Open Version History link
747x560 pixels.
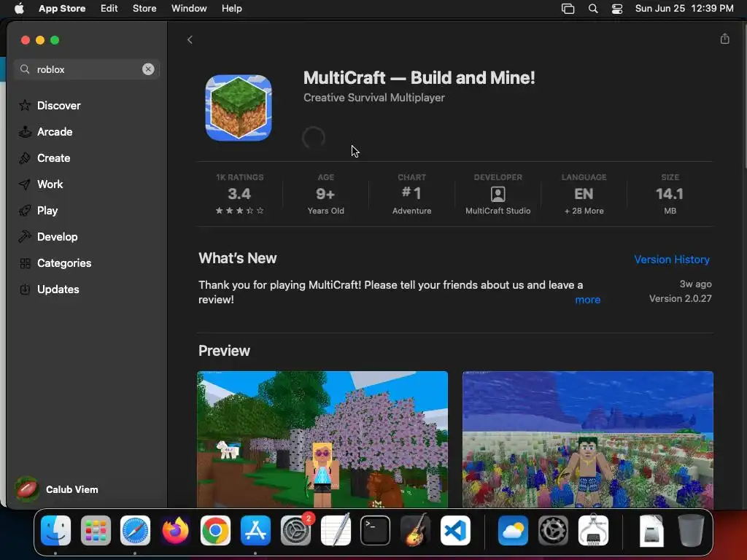coord(672,260)
